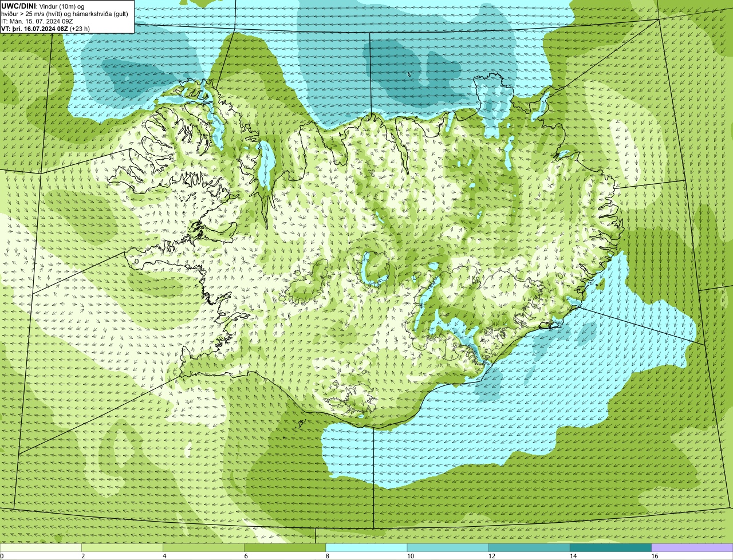Click the 'hviður > 25 m/s' description line
The height and width of the screenshot is (560, 733).
[x=65, y=14]
